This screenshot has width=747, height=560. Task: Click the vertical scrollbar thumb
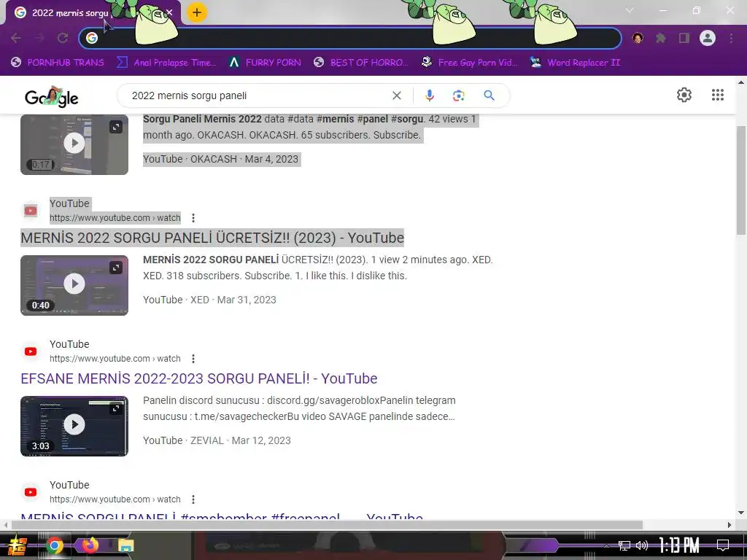[x=741, y=180]
